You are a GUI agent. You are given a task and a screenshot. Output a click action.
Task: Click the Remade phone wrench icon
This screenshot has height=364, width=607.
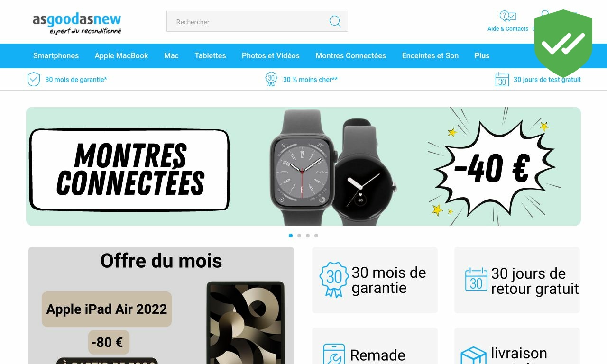[334, 354]
